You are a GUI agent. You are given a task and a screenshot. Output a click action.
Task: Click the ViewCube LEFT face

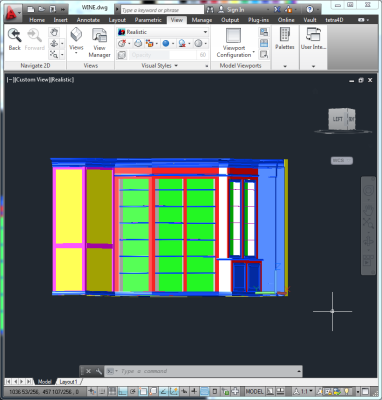[337, 119]
